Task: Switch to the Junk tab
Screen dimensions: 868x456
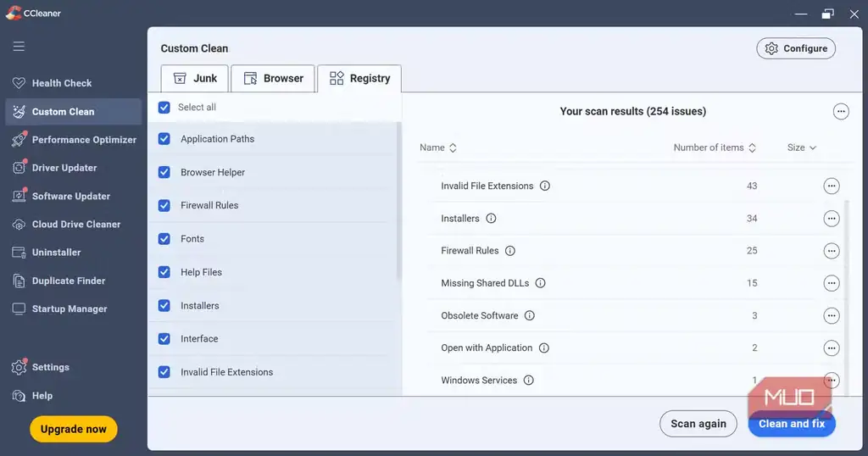Action: coord(194,79)
